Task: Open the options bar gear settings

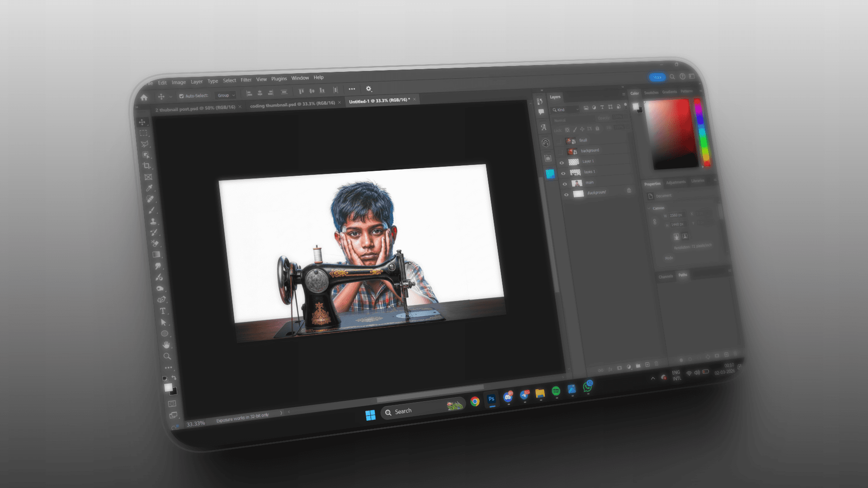Action: [x=368, y=89]
